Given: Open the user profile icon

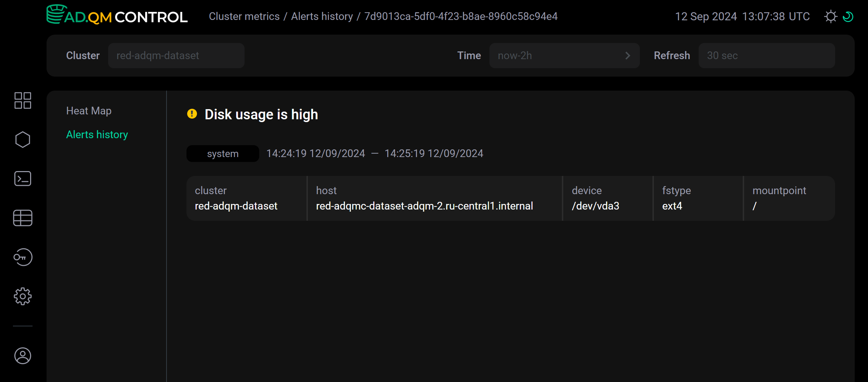Looking at the screenshot, I should coord(23,356).
